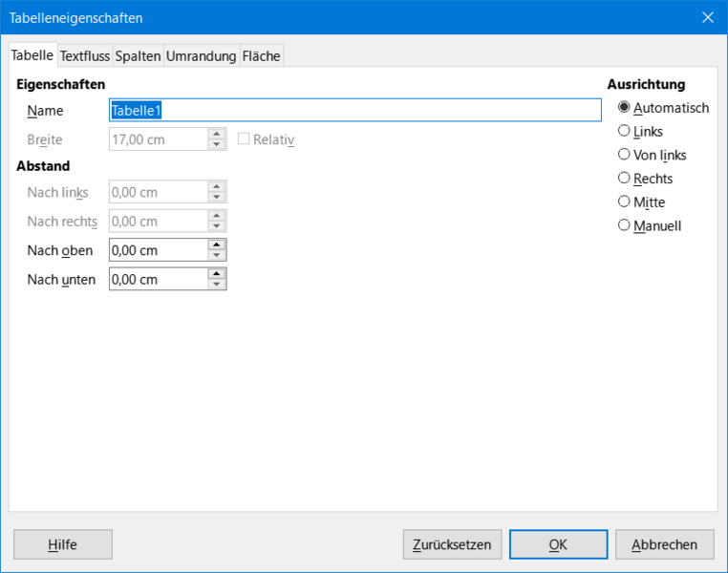Go to the Umrandung tab
Screen dimensions: 728x573
[x=202, y=56]
